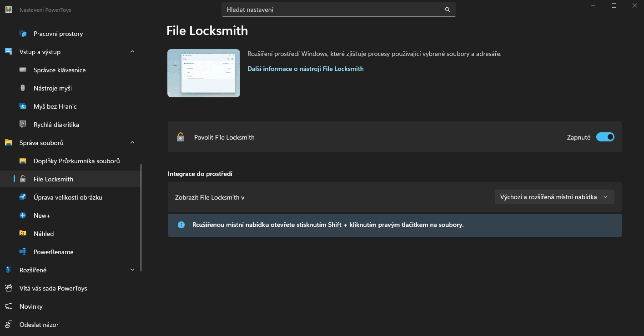Open the Výchozí a rozšířená místní nabídka dropdown

pos(554,197)
